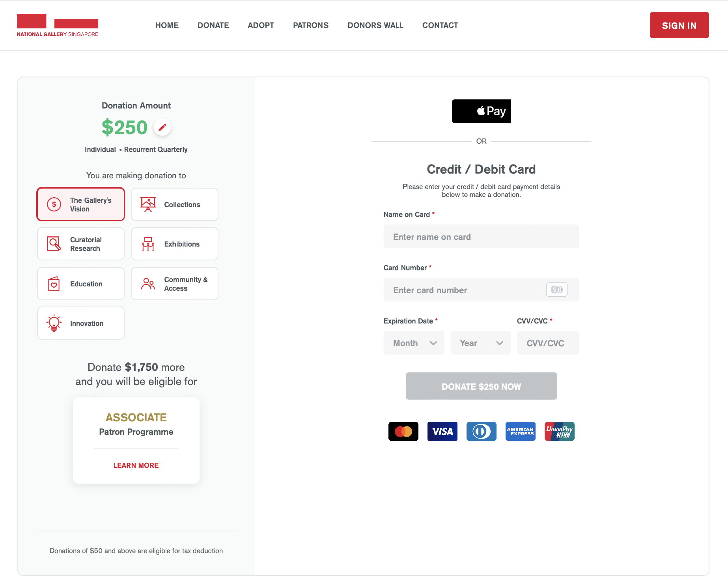Click Learn More for Associate Patron Programme

tap(136, 465)
